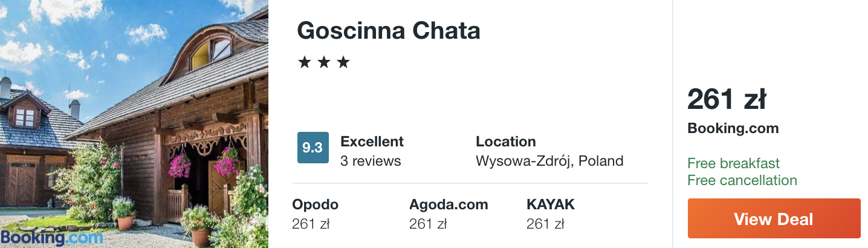Click the 261 zł price under Agoda.com
Viewport: 868px width, 248px height.
point(428,224)
